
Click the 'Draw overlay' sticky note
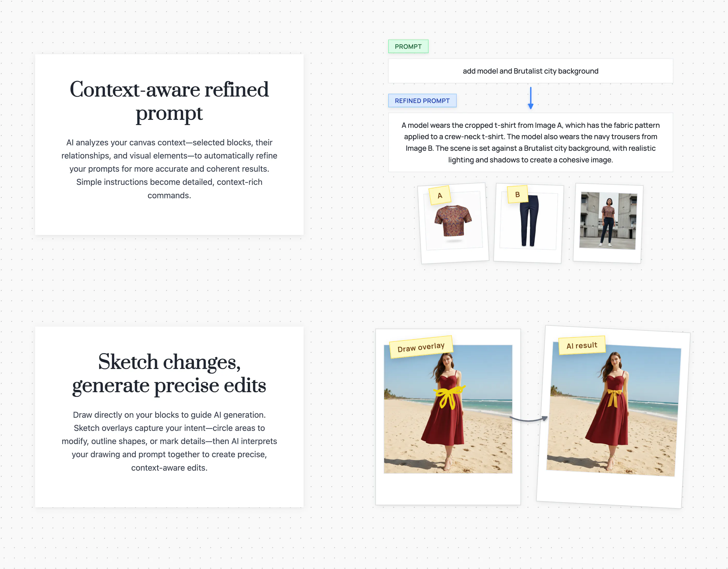tap(421, 347)
